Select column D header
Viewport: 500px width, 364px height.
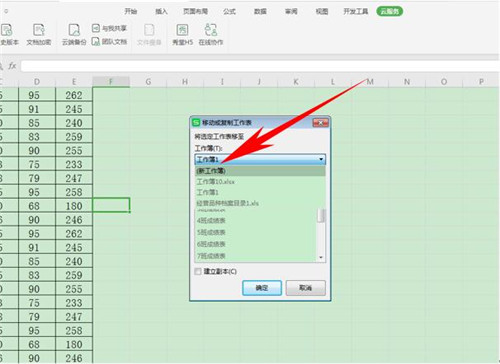click(37, 82)
